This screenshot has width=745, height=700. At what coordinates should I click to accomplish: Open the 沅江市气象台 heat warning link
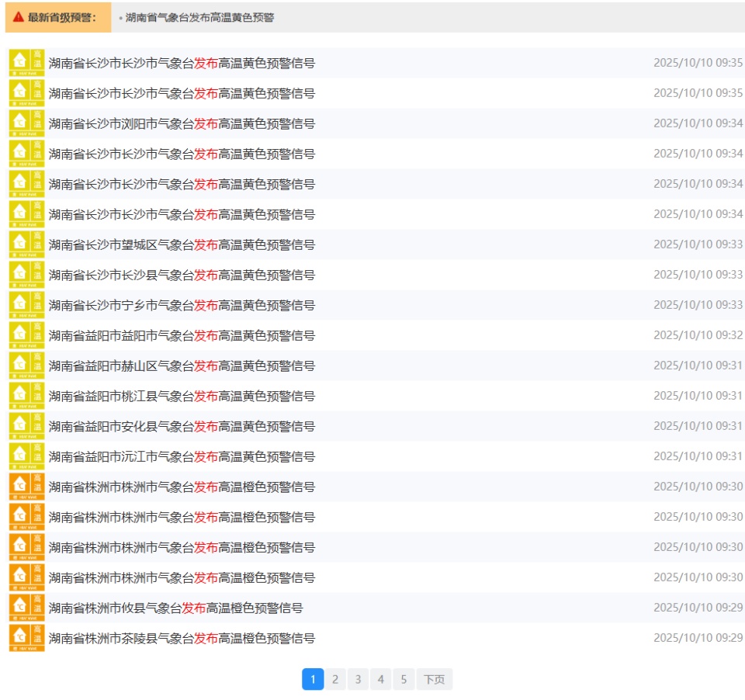pos(182,456)
